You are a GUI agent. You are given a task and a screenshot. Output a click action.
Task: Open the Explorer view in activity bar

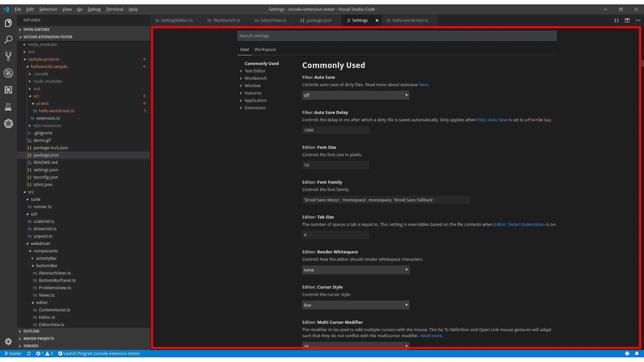tap(8, 23)
